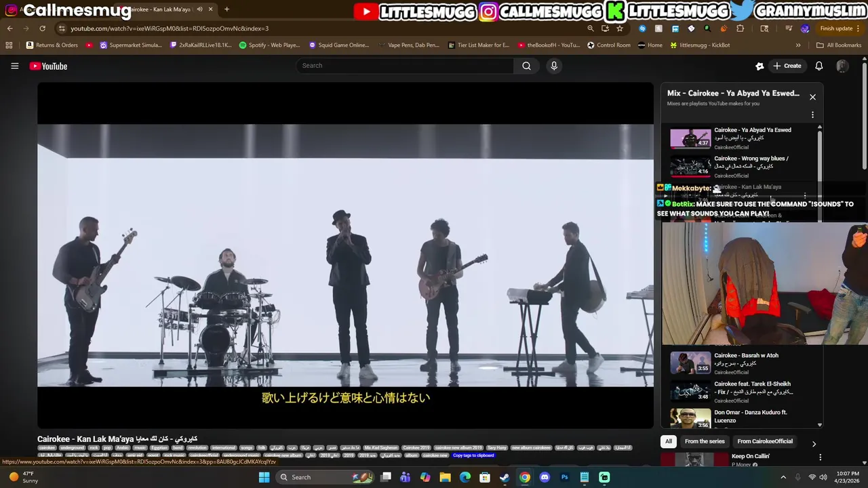Open File Explorer from the taskbar
Viewport: 868px width, 488px height.
coord(445,477)
